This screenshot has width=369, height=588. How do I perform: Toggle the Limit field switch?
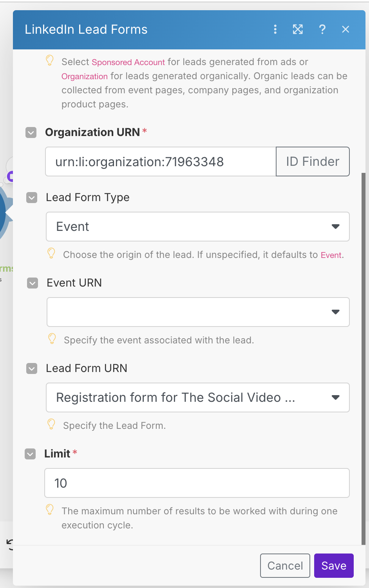pyautogui.click(x=30, y=454)
